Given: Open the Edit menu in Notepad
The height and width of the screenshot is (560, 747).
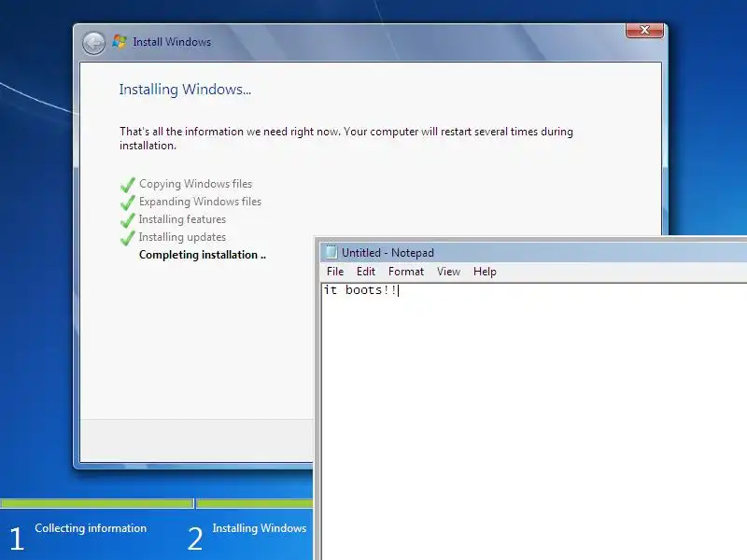Looking at the screenshot, I should point(365,272).
